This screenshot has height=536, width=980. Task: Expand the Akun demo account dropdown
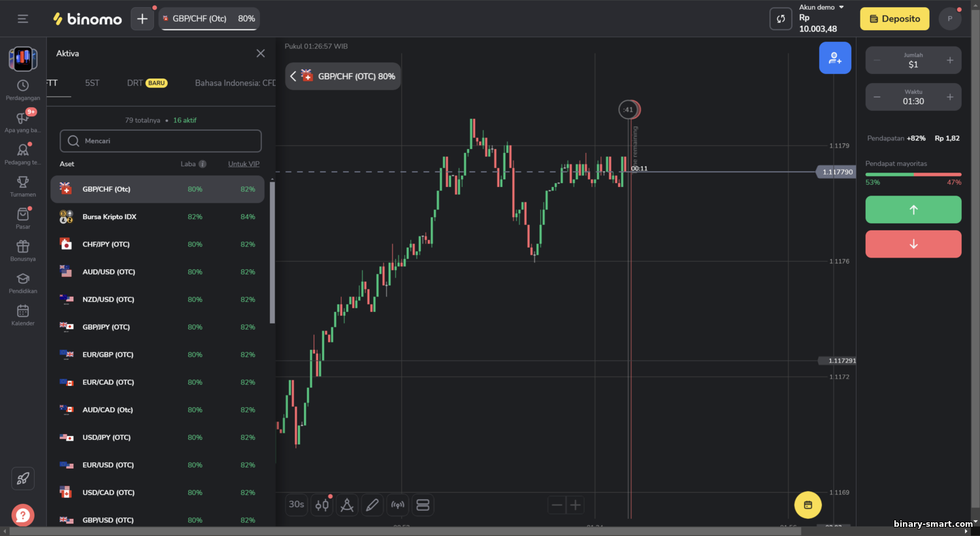[x=821, y=7]
